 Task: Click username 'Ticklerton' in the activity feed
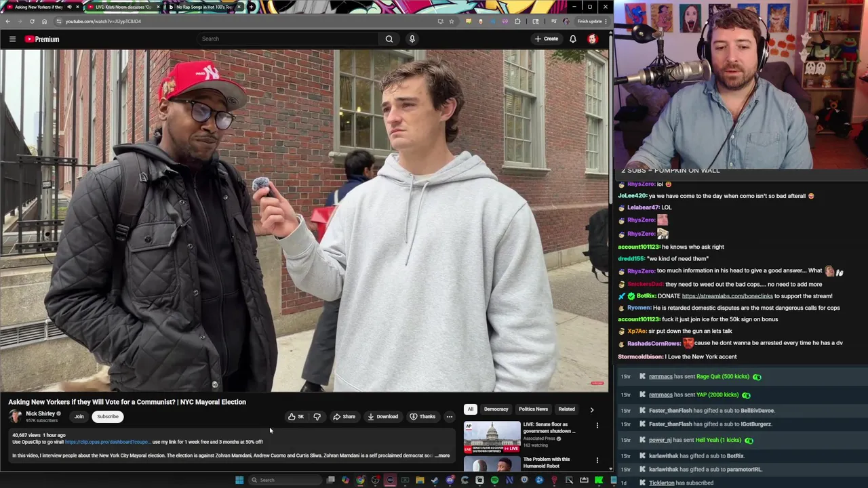point(662,483)
